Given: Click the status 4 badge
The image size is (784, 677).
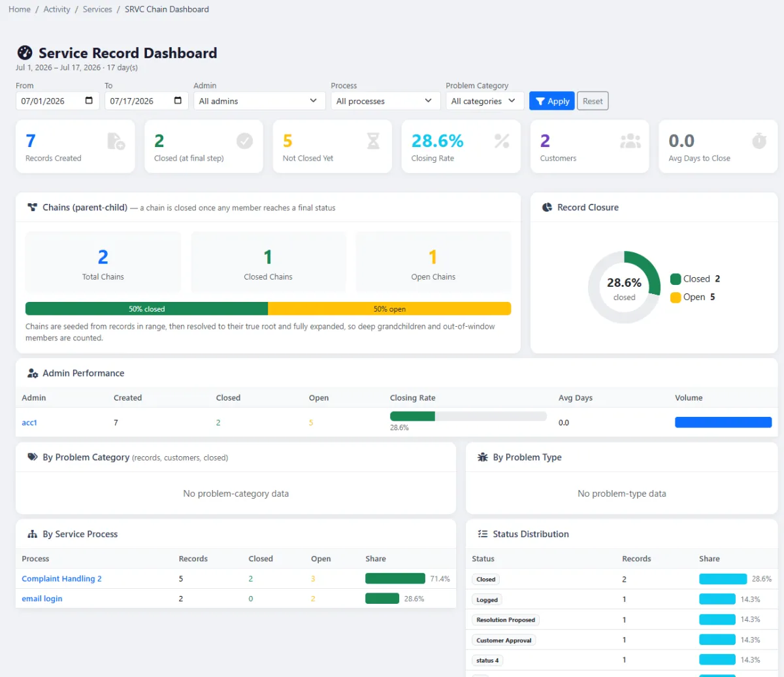Looking at the screenshot, I should coord(487,660).
